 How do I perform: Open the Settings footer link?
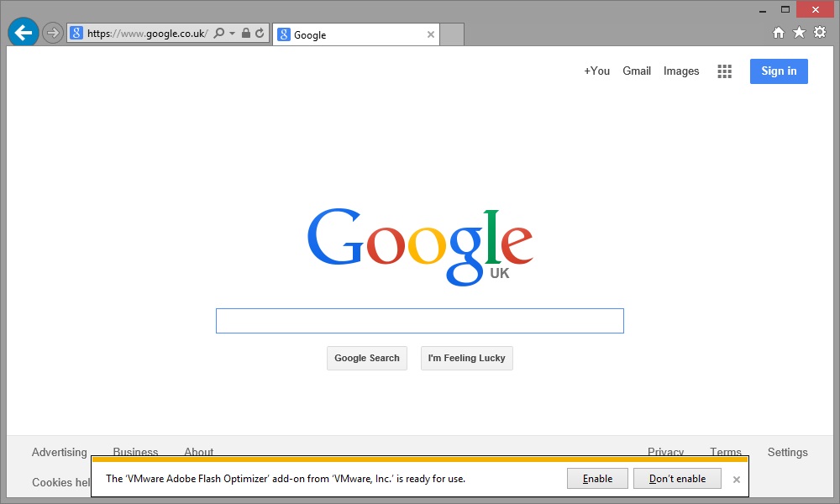(x=788, y=452)
